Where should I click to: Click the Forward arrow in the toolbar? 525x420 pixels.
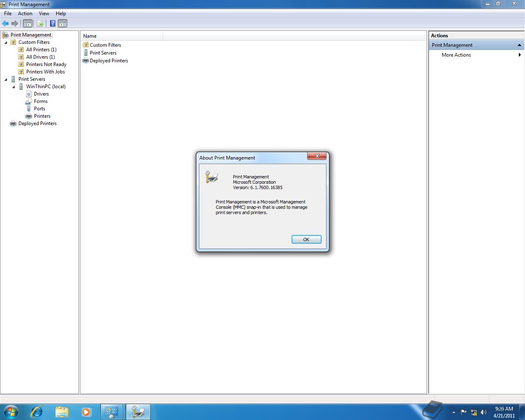point(15,24)
